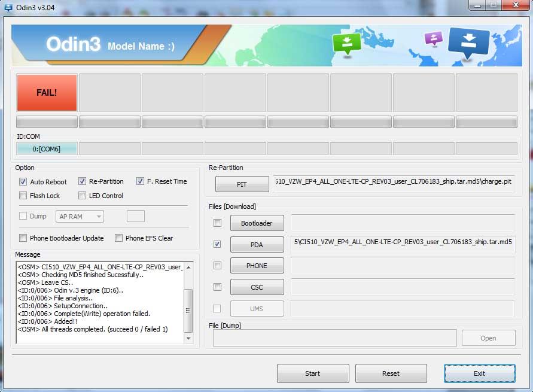Click the Reset button
The width and height of the screenshot is (533, 392).
coord(391,373)
